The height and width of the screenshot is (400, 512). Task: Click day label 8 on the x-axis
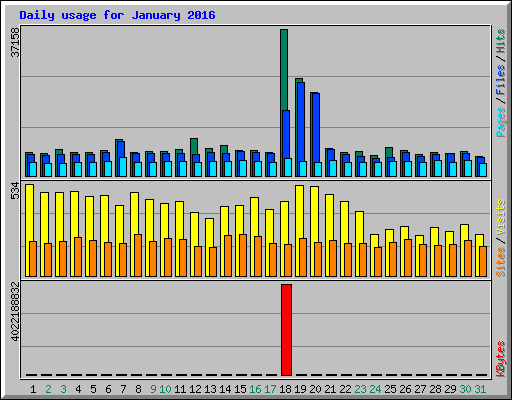click(138, 389)
